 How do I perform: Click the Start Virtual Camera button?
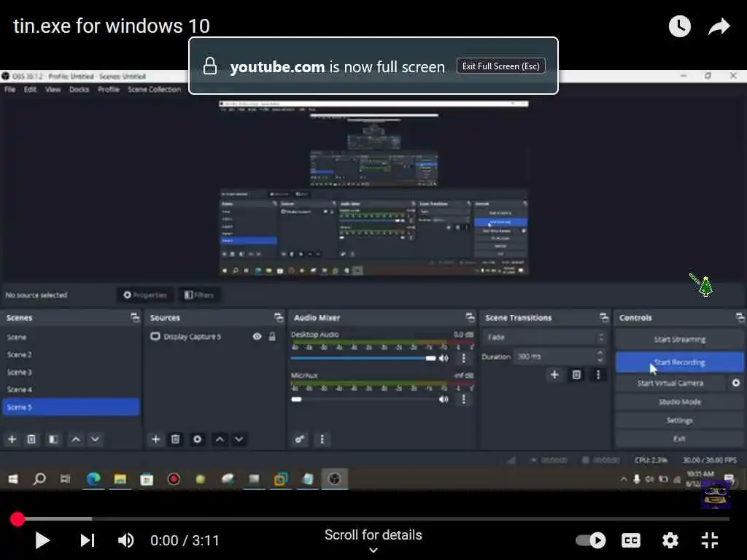pos(670,383)
